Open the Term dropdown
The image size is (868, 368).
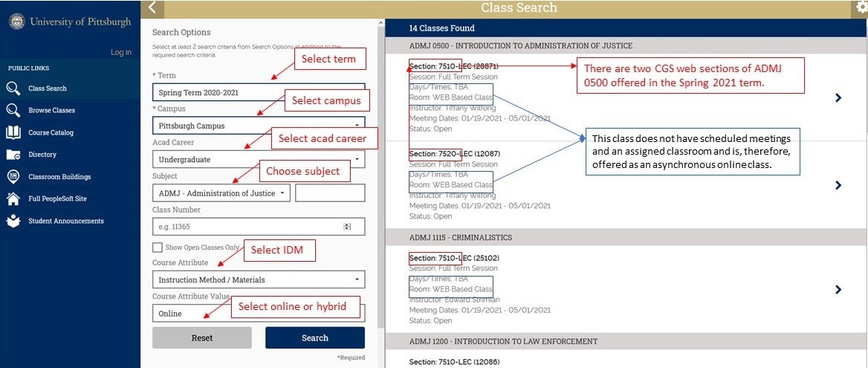pyautogui.click(x=259, y=92)
